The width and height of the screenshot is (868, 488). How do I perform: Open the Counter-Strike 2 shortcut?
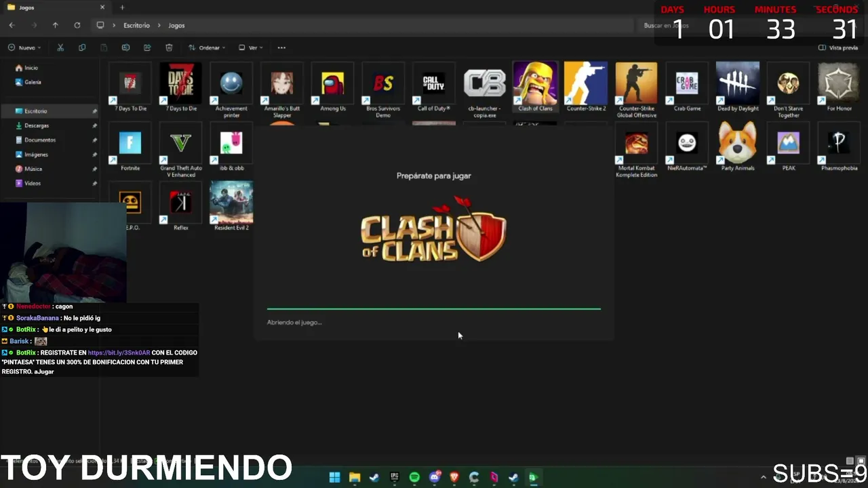click(586, 87)
